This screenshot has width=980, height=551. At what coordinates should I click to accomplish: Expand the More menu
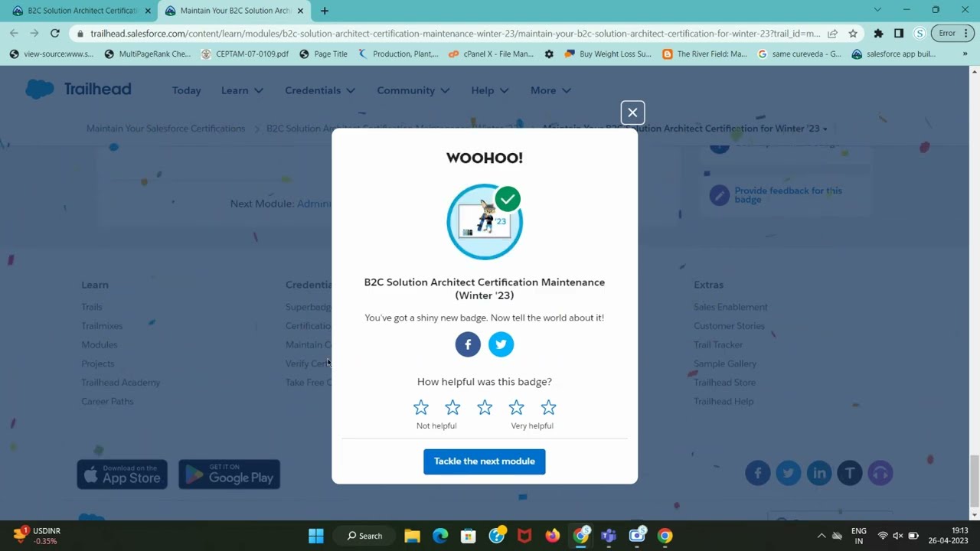(x=550, y=90)
